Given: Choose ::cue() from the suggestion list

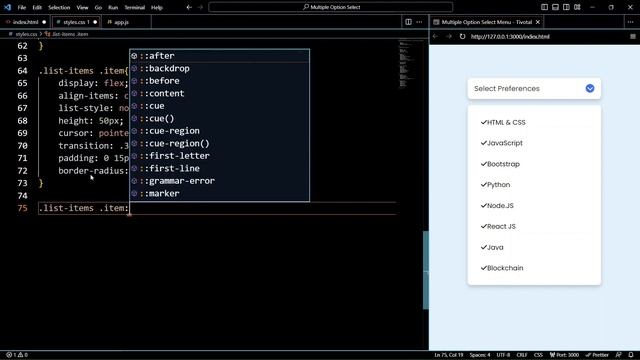Looking at the screenshot, I should pyautogui.click(x=220, y=118).
